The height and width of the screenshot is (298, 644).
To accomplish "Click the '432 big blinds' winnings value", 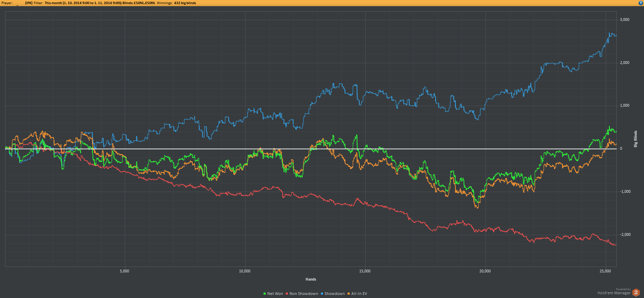I will (x=185, y=3).
